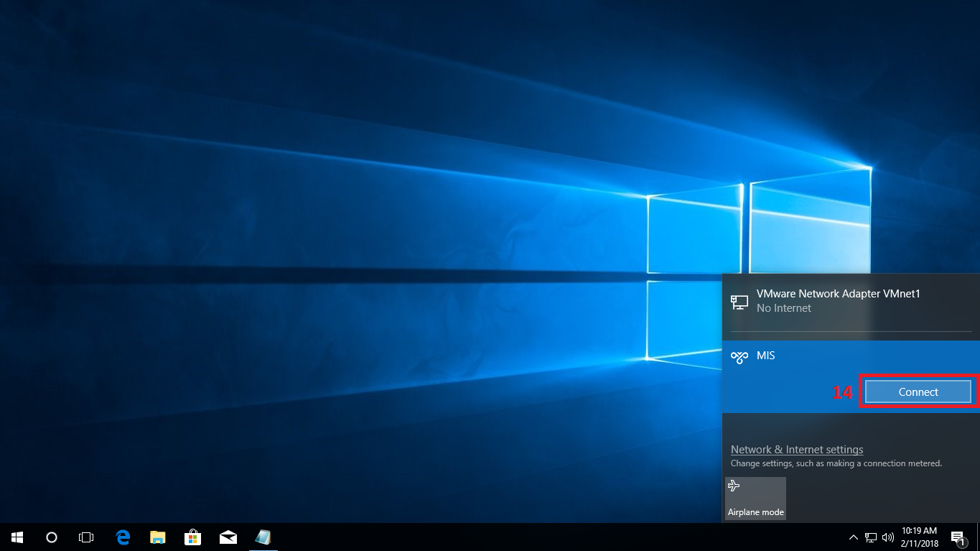
Task: Click the network status icon in system tray
Action: click(870, 537)
